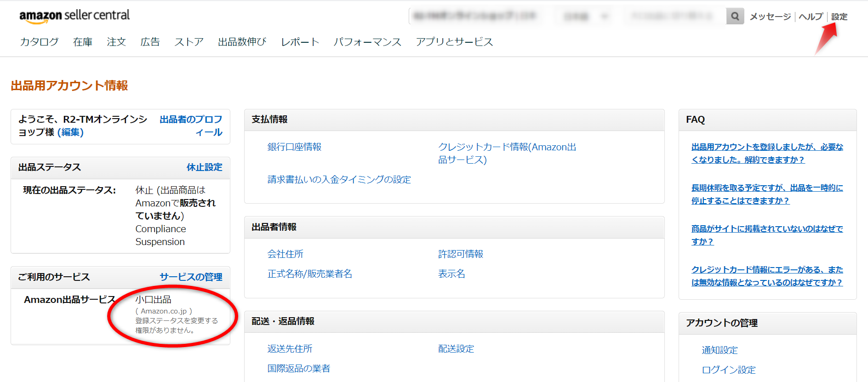The width and height of the screenshot is (868, 382).
Task: Open the 在庫 menu
Action: coord(83,42)
